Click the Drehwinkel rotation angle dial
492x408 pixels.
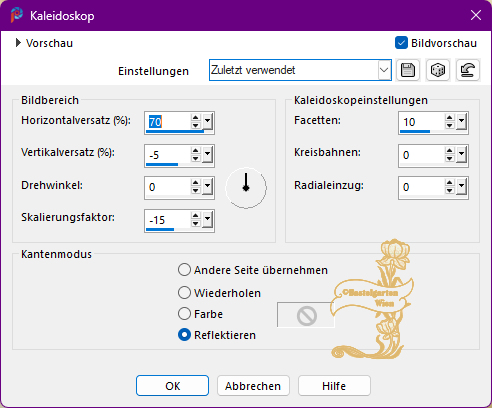click(x=246, y=188)
